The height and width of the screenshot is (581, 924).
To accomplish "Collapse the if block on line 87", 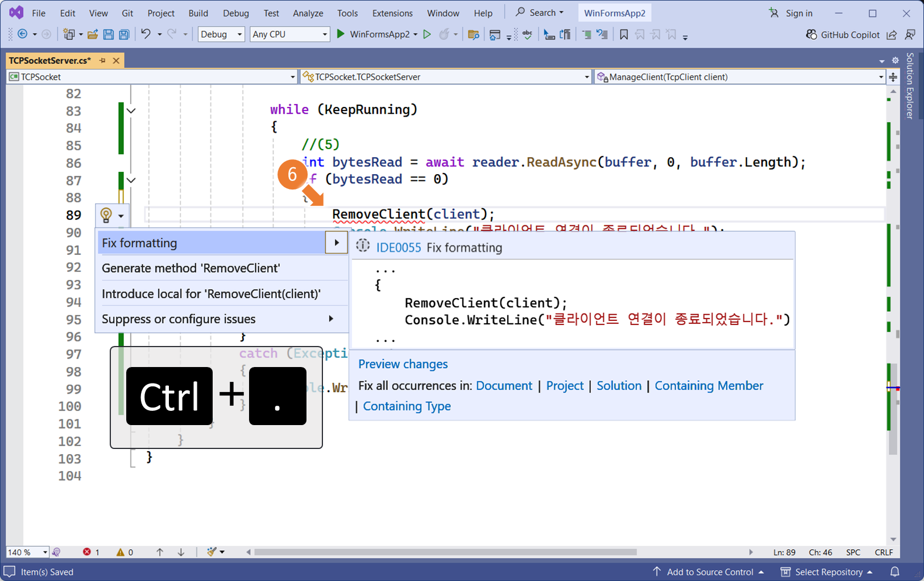I will tap(131, 180).
